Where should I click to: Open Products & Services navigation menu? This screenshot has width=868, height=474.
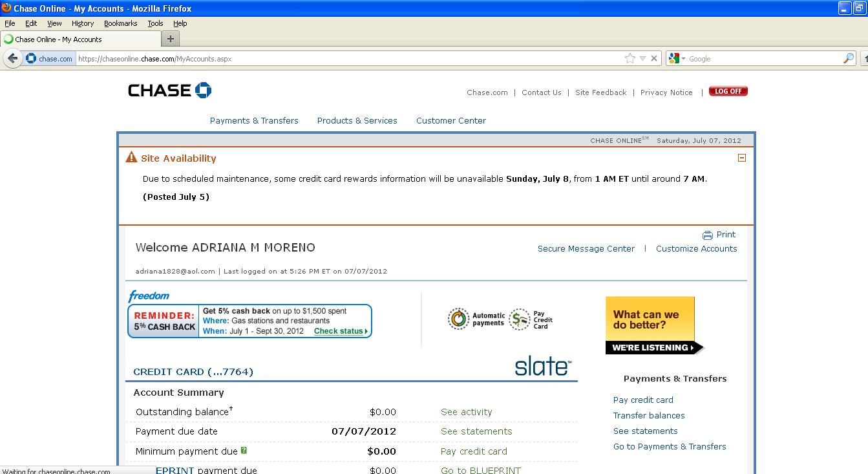point(357,120)
